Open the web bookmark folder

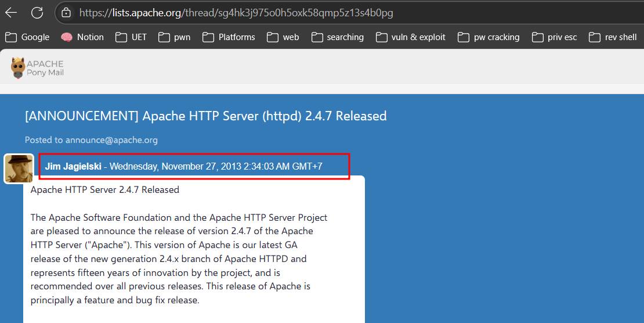[283, 37]
